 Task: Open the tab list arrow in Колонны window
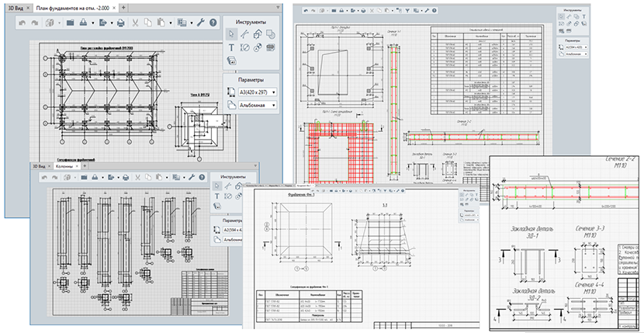pos(254,166)
